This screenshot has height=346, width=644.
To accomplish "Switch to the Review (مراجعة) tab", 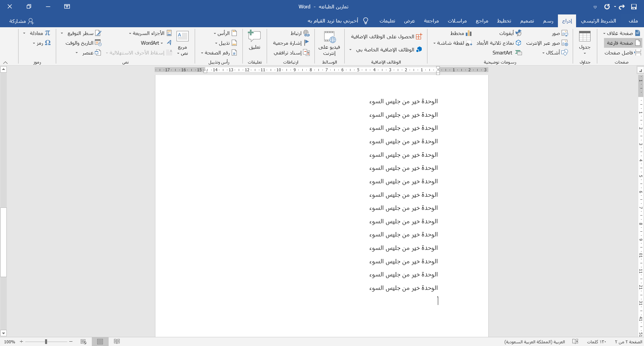I will click(x=431, y=21).
